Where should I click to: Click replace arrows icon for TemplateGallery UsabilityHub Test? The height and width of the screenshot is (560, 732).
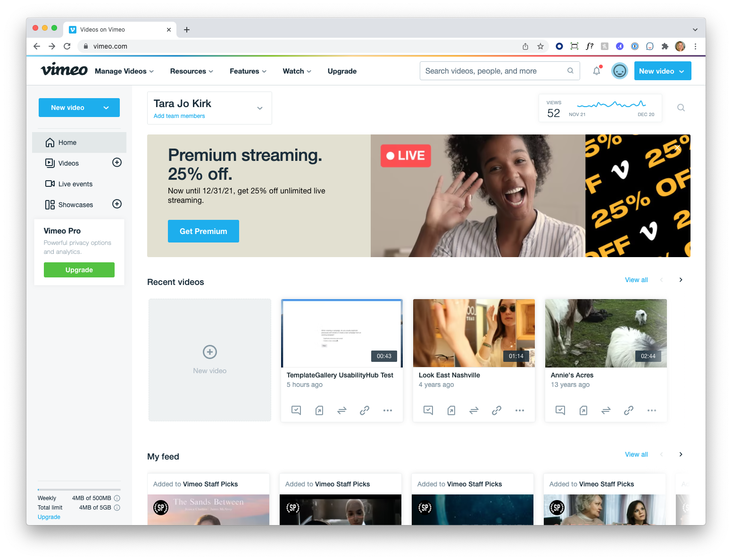click(342, 410)
